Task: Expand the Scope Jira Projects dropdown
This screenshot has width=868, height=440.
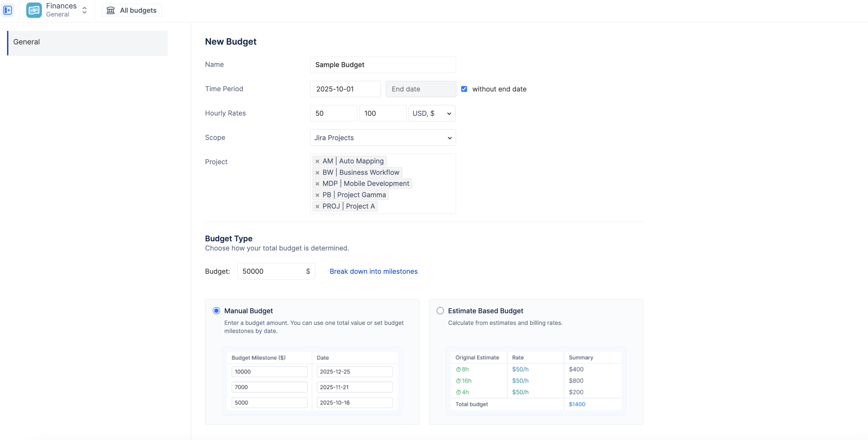Action: click(x=383, y=138)
